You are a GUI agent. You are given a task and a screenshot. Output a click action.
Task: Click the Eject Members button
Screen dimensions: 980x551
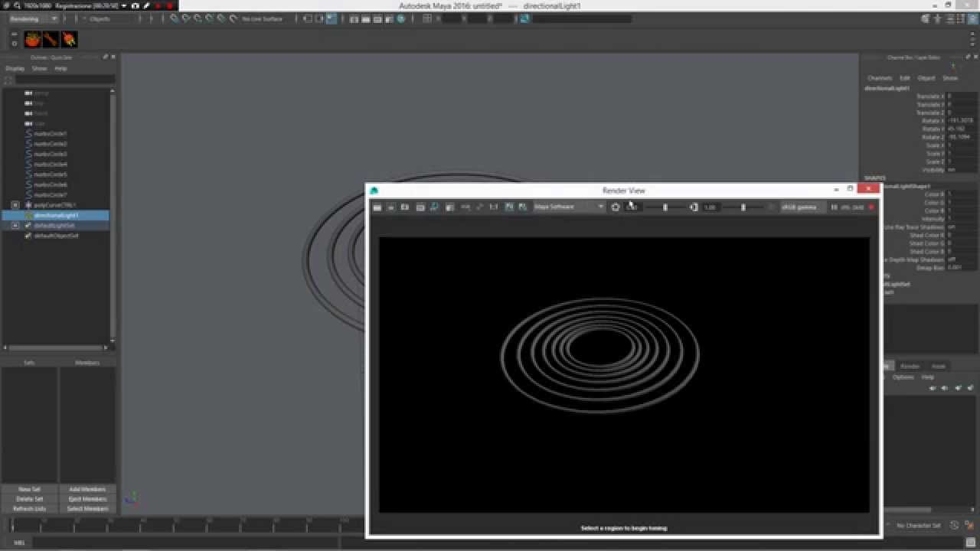click(87, 499)
